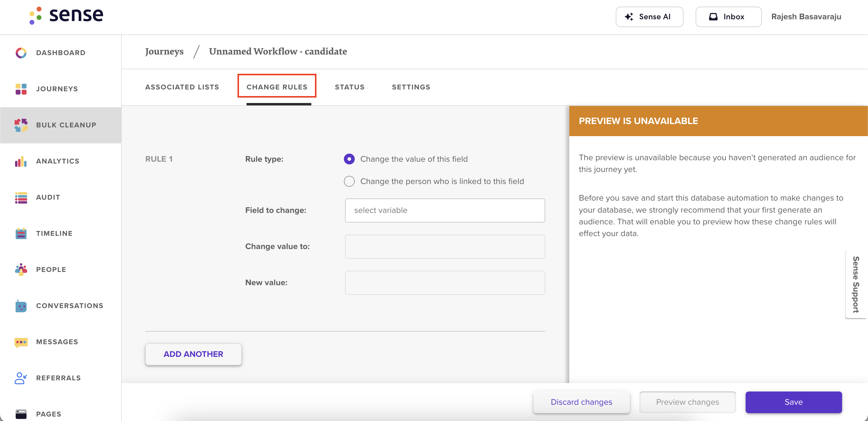Open Conversations from the sidebar label
The width and height of the screenshot is (868, 421).
70,306
